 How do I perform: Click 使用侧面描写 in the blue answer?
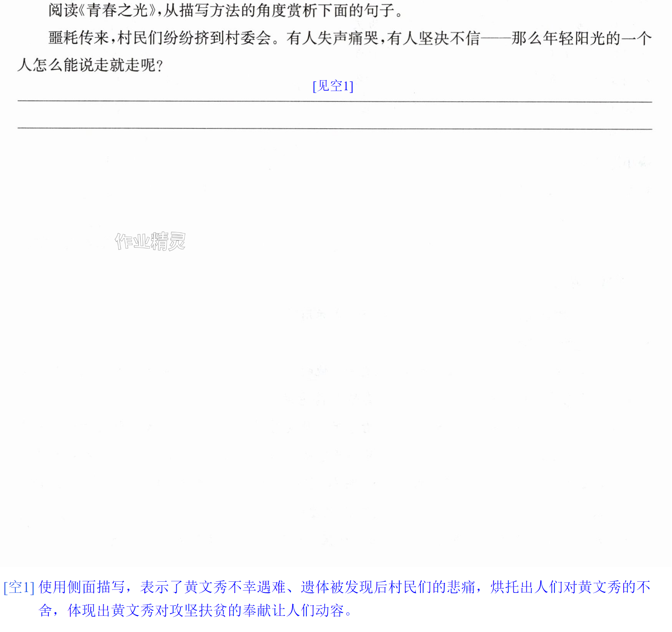[x=82, y=587]
